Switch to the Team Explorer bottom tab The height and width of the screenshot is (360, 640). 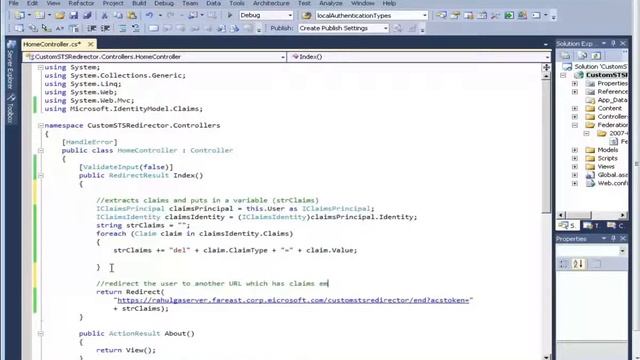591,226
